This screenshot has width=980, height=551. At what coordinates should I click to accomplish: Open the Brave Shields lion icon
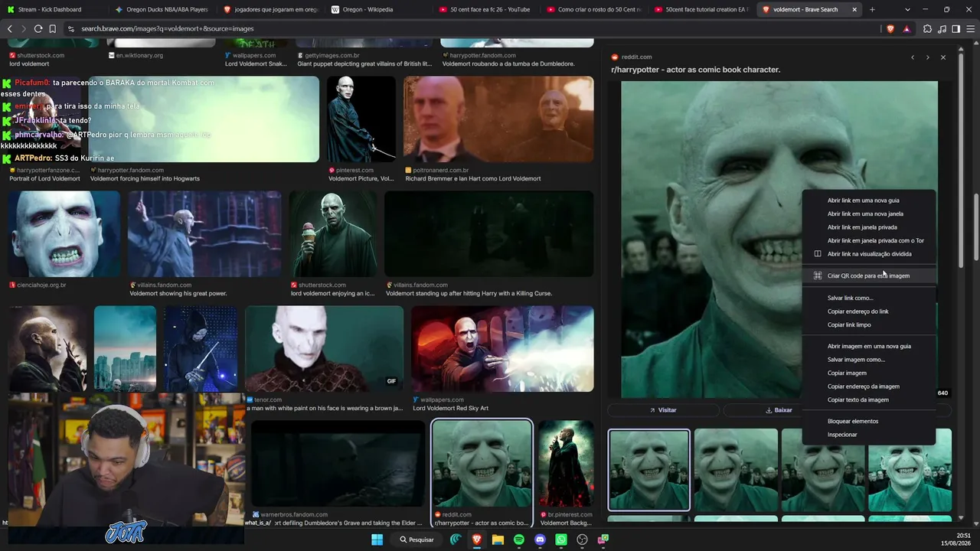pos(890,29)
